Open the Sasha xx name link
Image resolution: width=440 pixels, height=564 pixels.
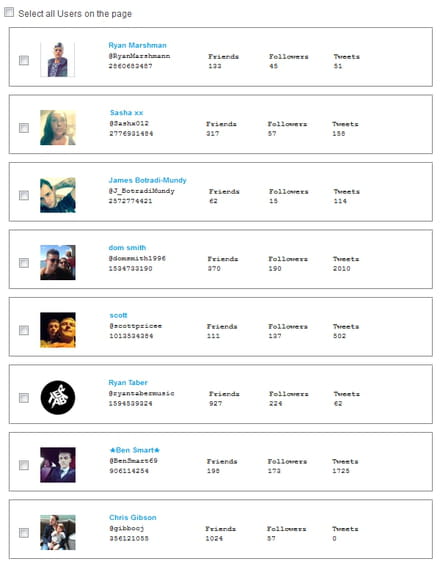[x=126, y=113]
